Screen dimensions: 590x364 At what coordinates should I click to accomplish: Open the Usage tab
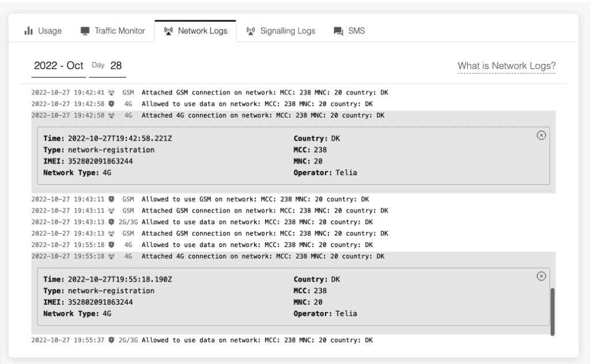[43, 31]
